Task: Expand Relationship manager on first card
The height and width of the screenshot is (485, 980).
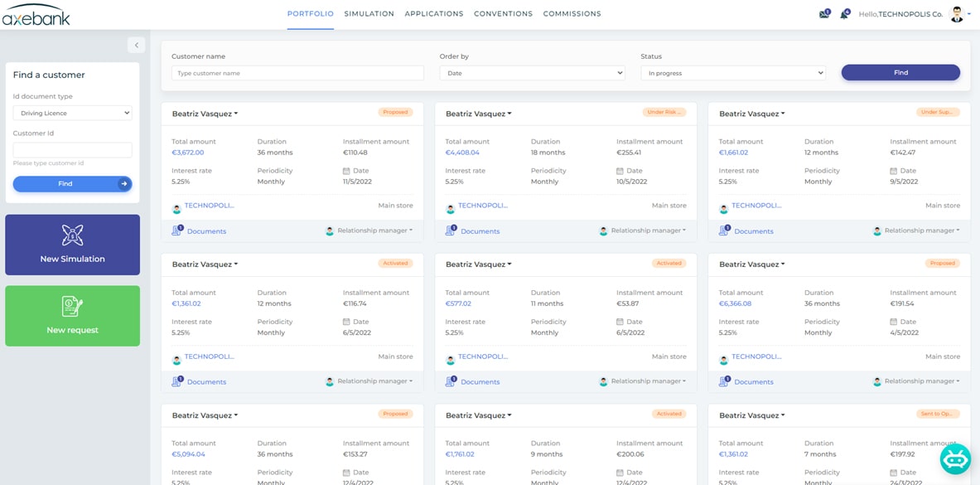Action: (374, 230)
